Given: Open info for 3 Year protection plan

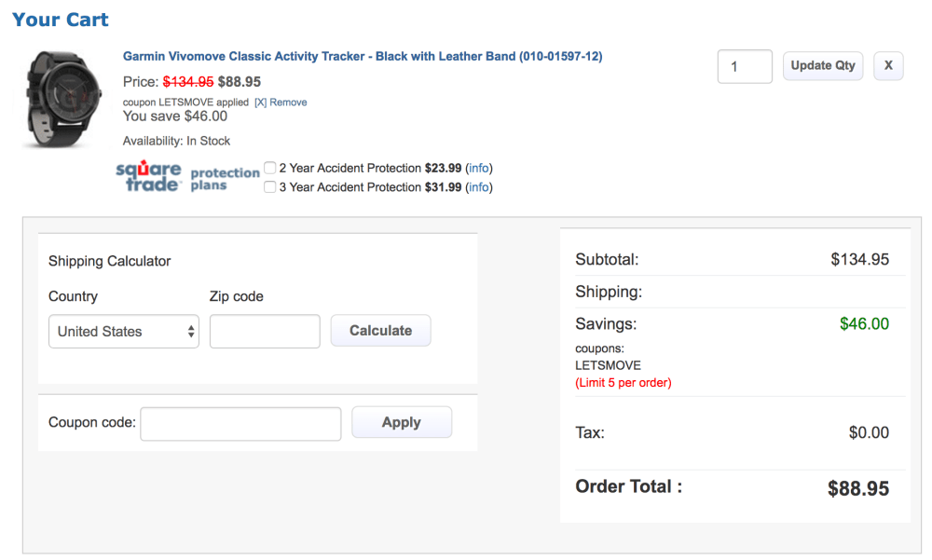Looking at the screenshot, I should (x=479, y=187).
